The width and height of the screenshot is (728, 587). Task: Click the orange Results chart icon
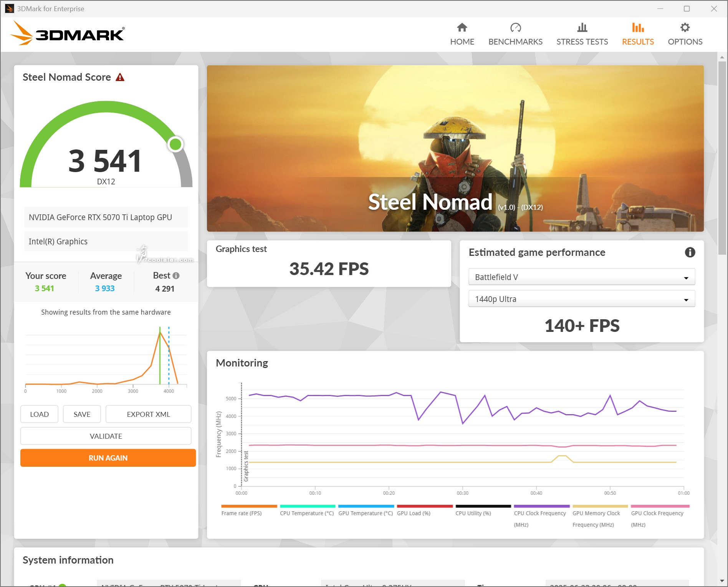click(638, 28)
